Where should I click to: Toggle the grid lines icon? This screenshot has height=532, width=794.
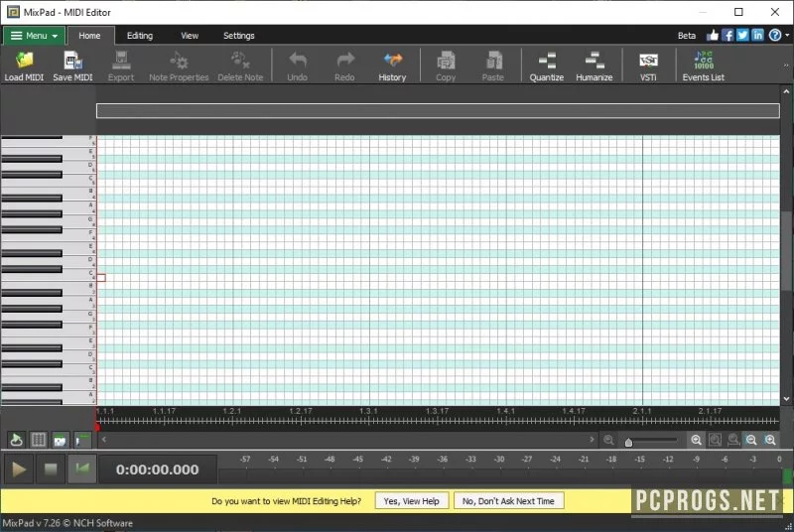pyautogui.click(x=38, y=440)
